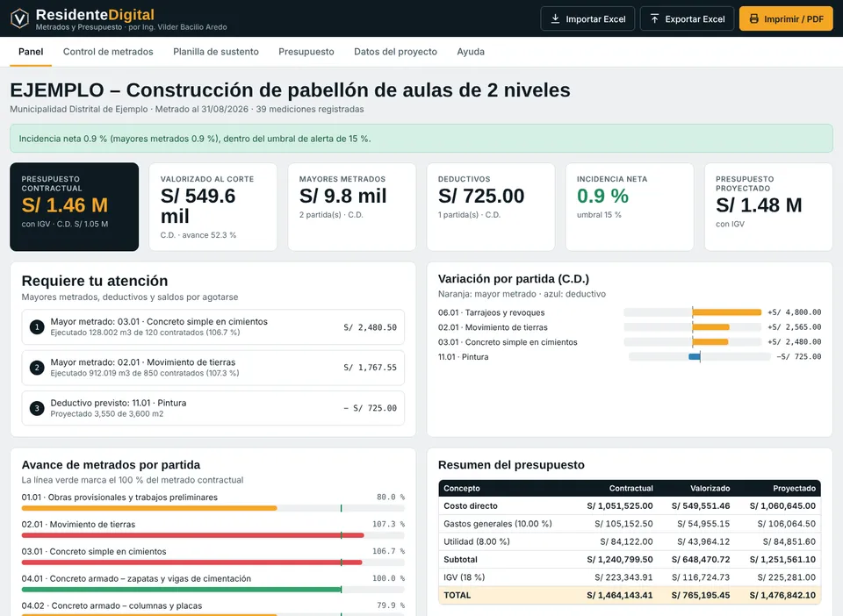This screenshot has height=616, width=843.
Task: Click the number 1 badge beside Concreto simple alert
Action: (x=37, y=326)
